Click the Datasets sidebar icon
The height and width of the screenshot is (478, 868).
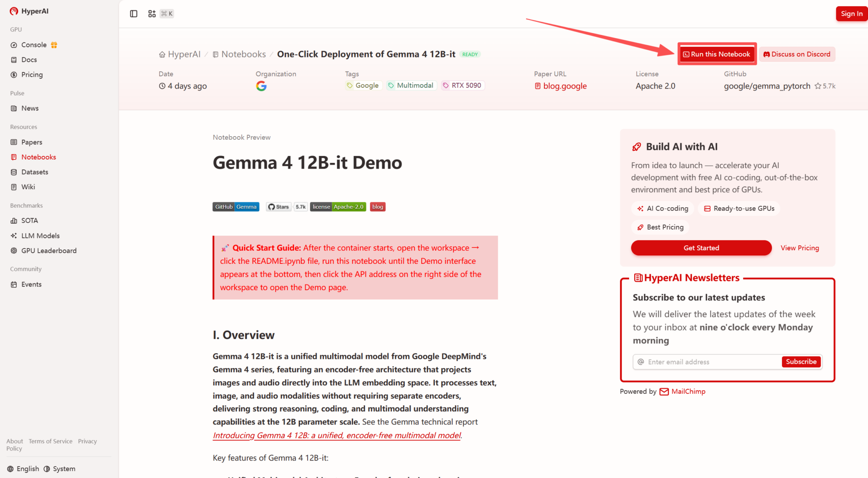(x=14, y=172)
